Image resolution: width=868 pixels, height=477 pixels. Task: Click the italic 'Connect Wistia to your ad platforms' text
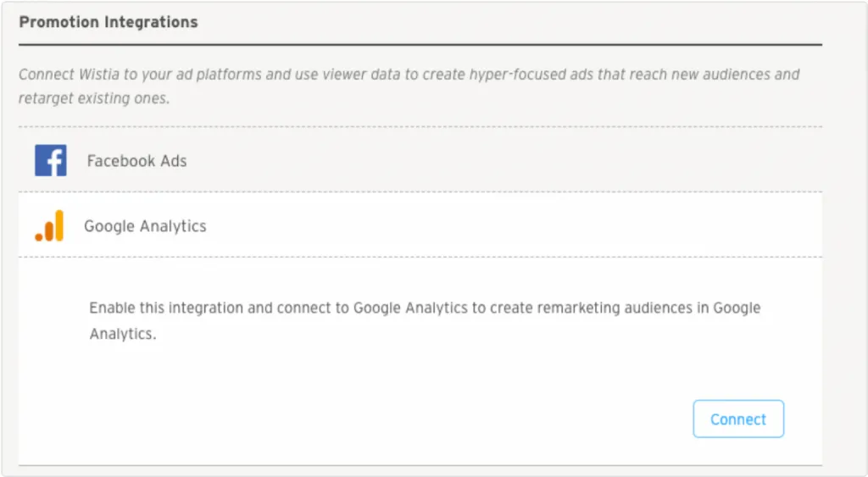(x=140, y=75)
